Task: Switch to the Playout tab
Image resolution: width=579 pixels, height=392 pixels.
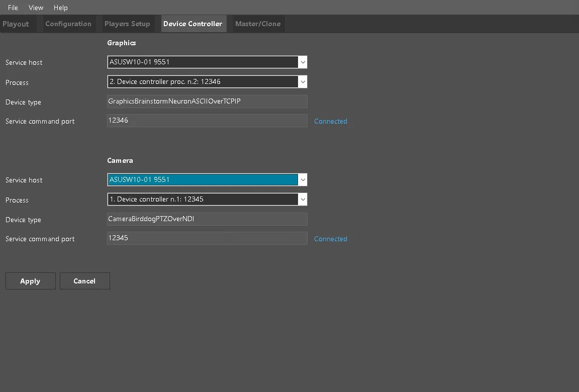Action: tap(16, 24)
